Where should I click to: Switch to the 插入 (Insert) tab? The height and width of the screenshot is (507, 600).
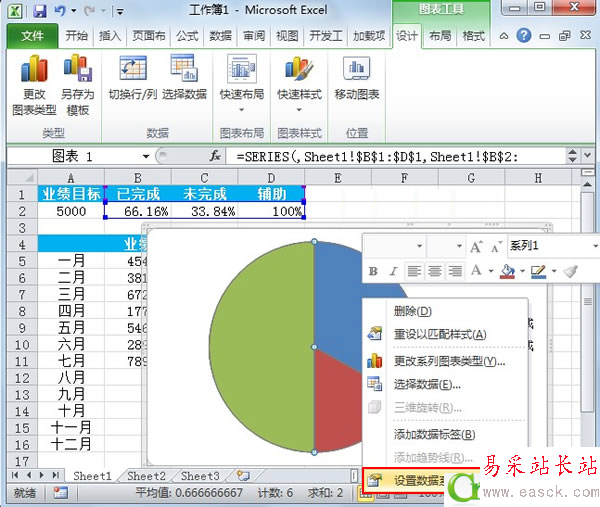pyautogui.click(x=109, y=36)
